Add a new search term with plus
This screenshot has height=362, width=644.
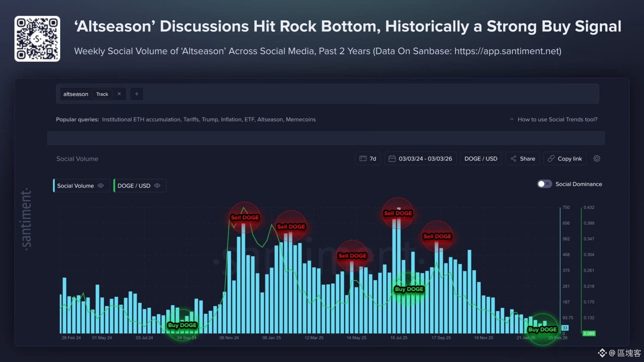click(x=137, y=94)
